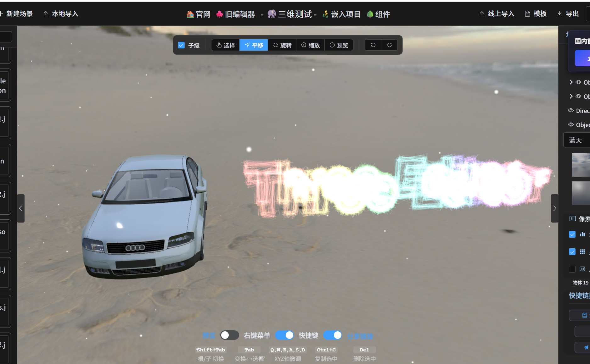Open the 蓝天 sky dropdown
Image resolution: width=590 pixels, height=364 pixels.
click(x=576, y=140)
